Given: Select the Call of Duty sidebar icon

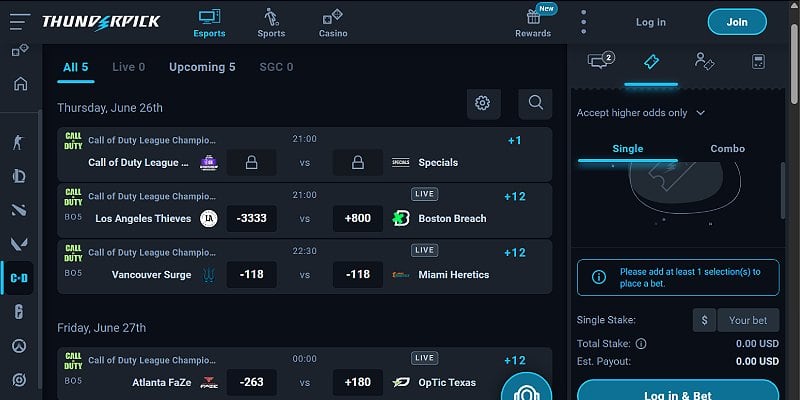Looking at the screenshot, I should click(x=18, y=278).
